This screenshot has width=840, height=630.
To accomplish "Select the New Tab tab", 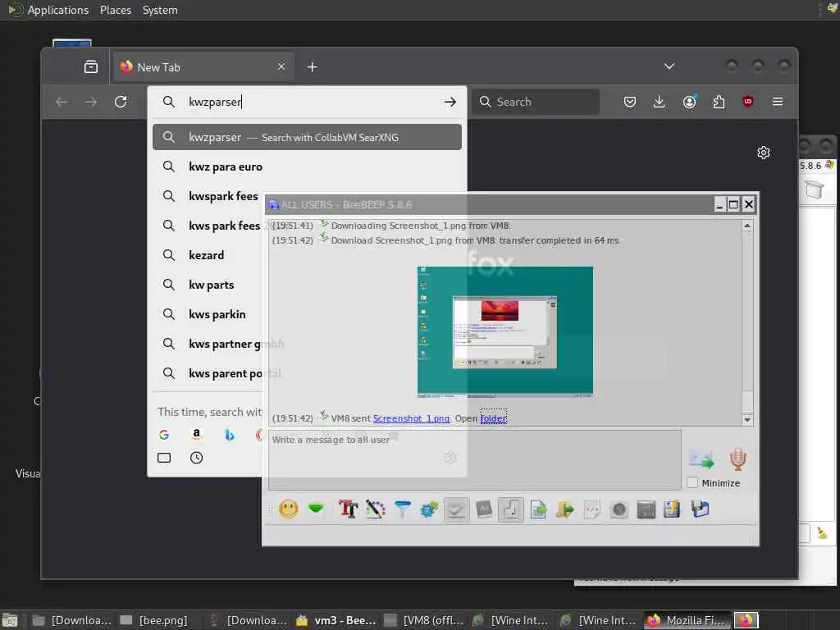I will [203, 67].
